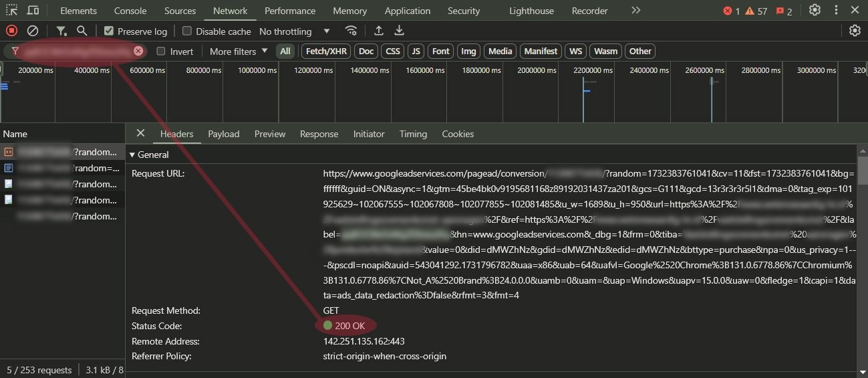Open the network search magnifier
Viewport: 868px width, 378px height.
tap(82, 31)
